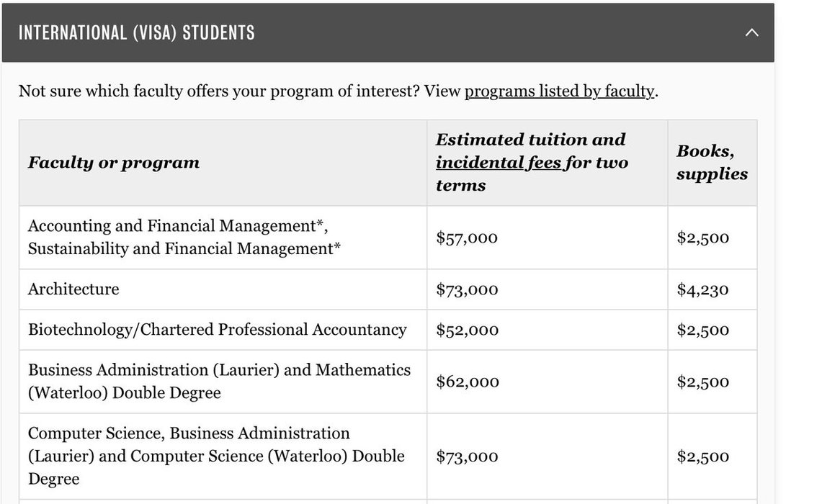
Task: Click the $52,000 tuition amount
Action: [x=467, y=330]
